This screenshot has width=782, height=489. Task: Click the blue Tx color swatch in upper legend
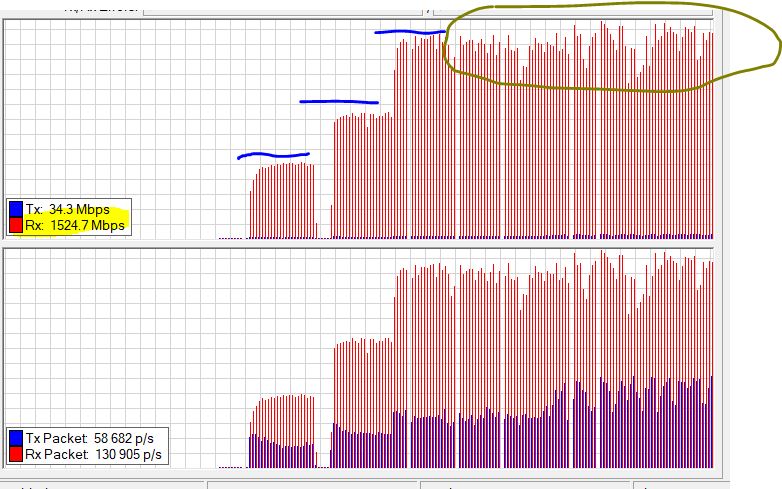pyautogui.click(x=16, y=210)
